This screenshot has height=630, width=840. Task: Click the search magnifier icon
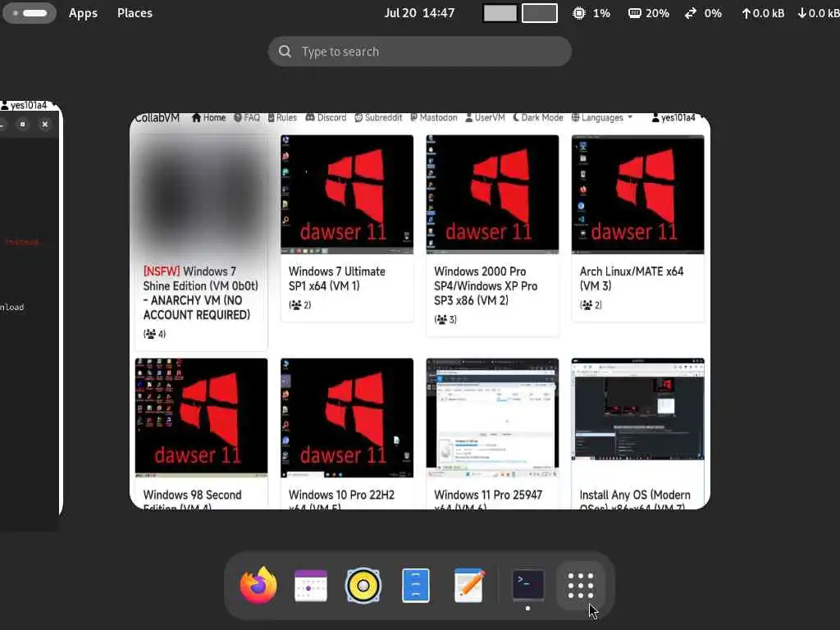pyautogui.click(x=285, y=52)
